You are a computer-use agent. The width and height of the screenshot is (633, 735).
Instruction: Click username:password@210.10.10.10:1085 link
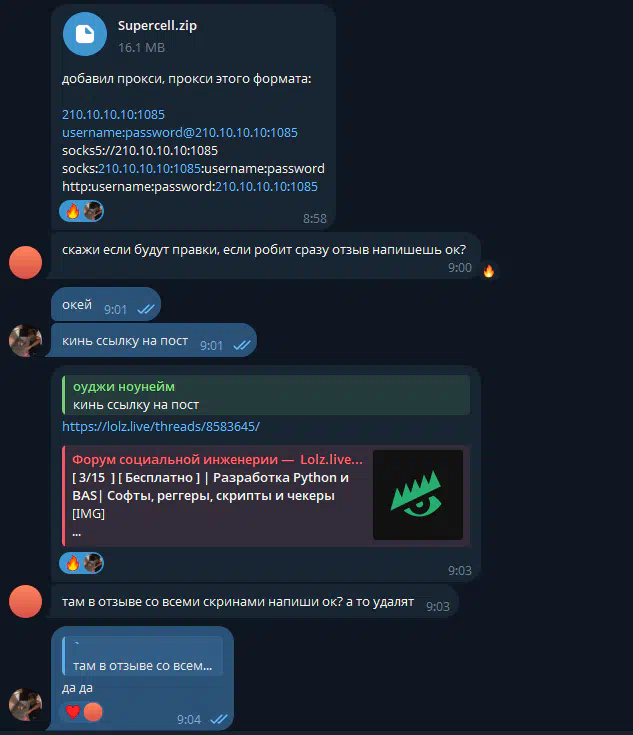point(180,133)
